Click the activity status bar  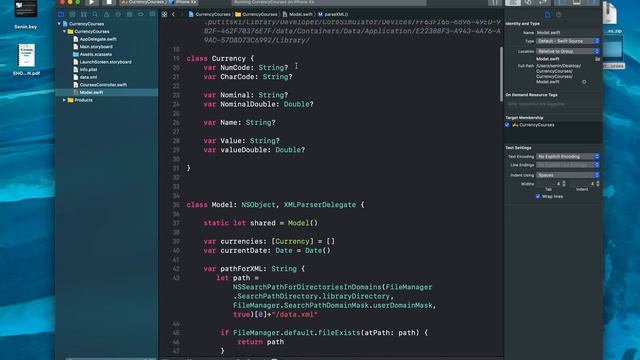329,2
